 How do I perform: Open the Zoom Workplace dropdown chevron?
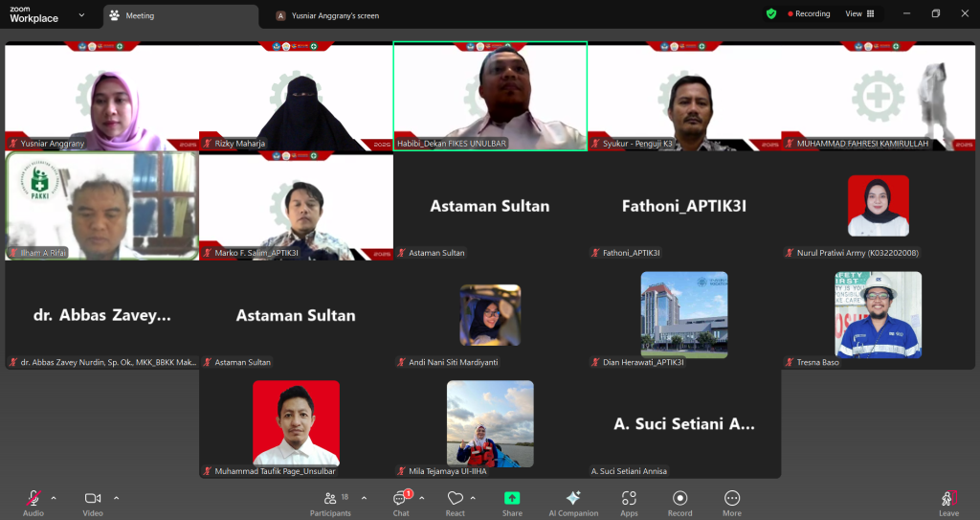click(80, 15)
